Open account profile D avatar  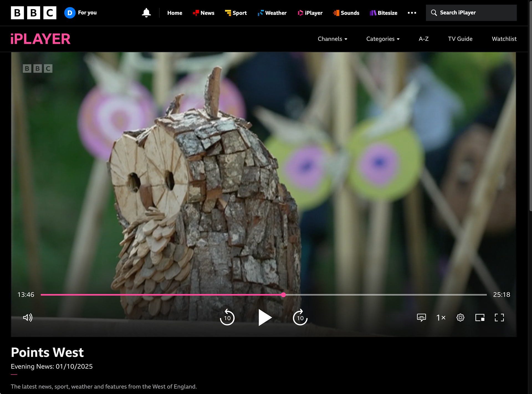(70, 13)
